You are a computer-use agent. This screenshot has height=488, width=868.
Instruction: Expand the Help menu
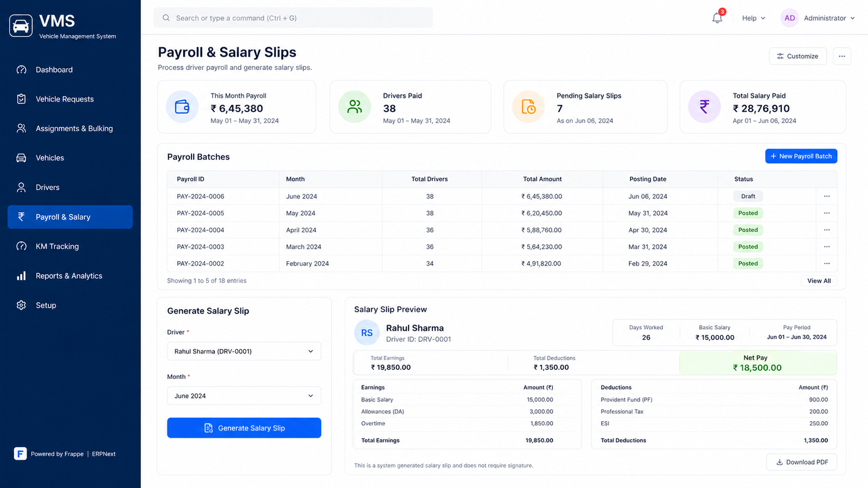(754, 18)
